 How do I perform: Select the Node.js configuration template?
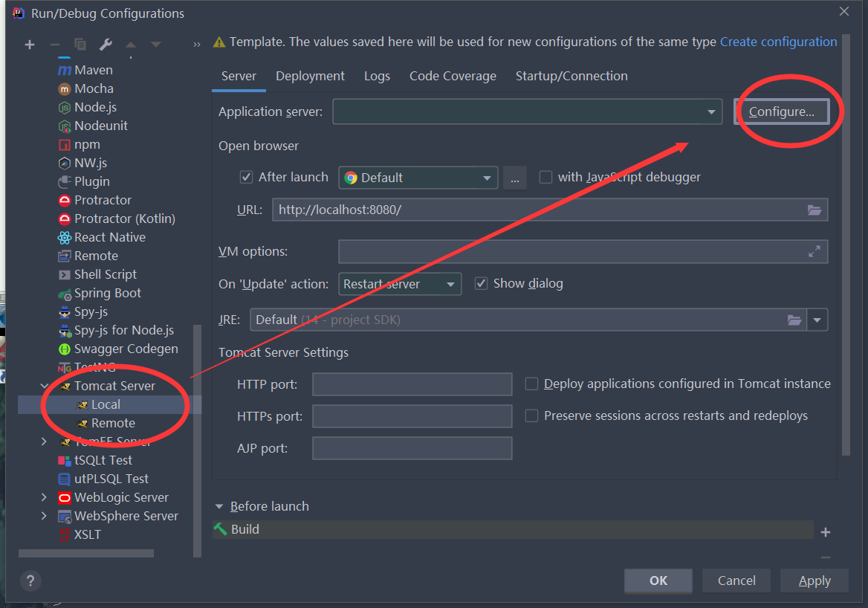click(96, 108)
